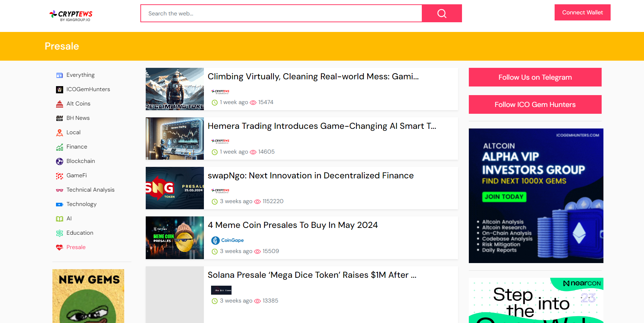Screen dimensions: 644x323
Task: Click the Technical Analysis glasses icon
Action: (x=60, y=190)
